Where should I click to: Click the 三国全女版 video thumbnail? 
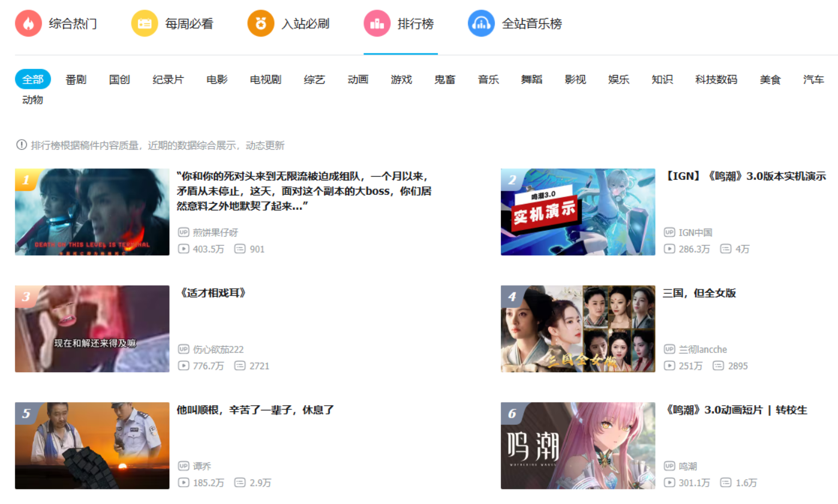[x=578, y=328]
